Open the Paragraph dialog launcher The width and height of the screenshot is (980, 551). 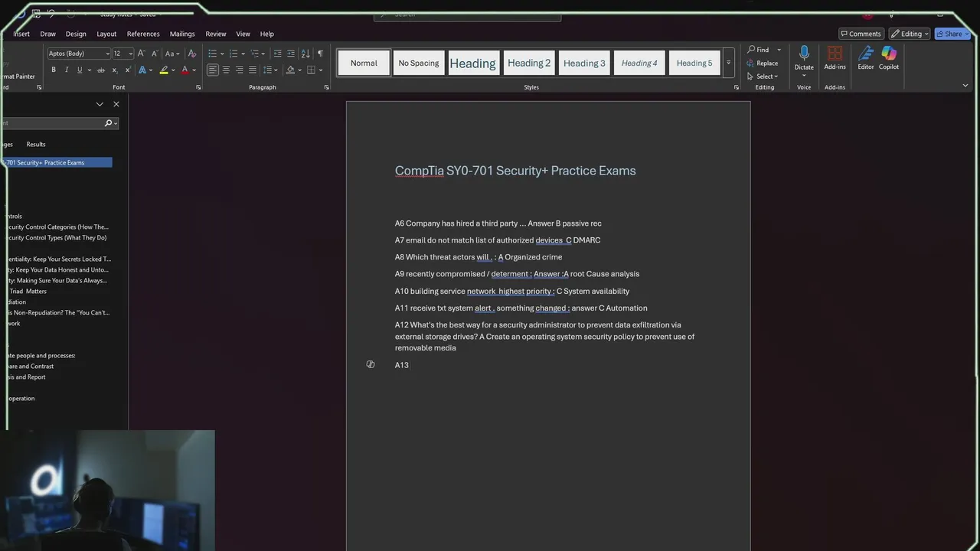(x=326, y=87)
